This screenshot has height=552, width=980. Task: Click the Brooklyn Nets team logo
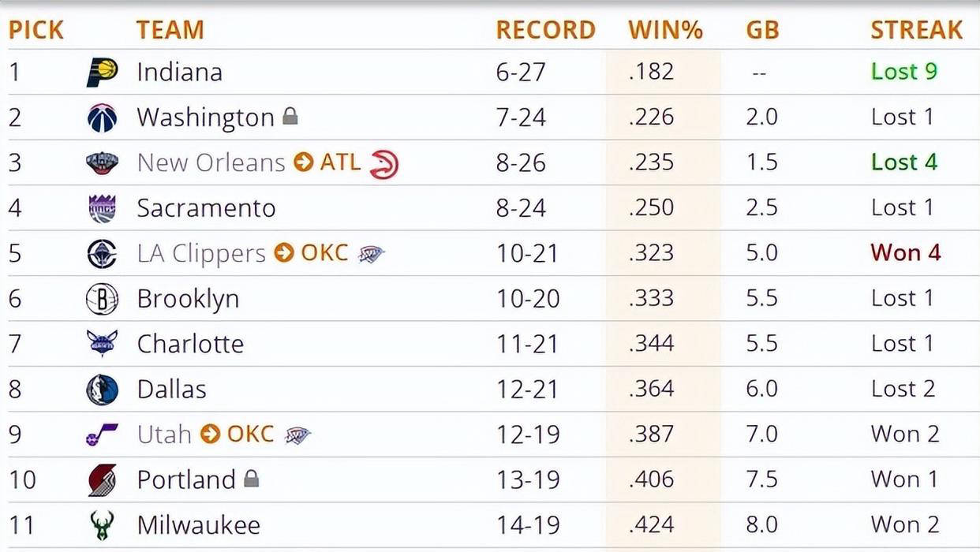(102, 300)
